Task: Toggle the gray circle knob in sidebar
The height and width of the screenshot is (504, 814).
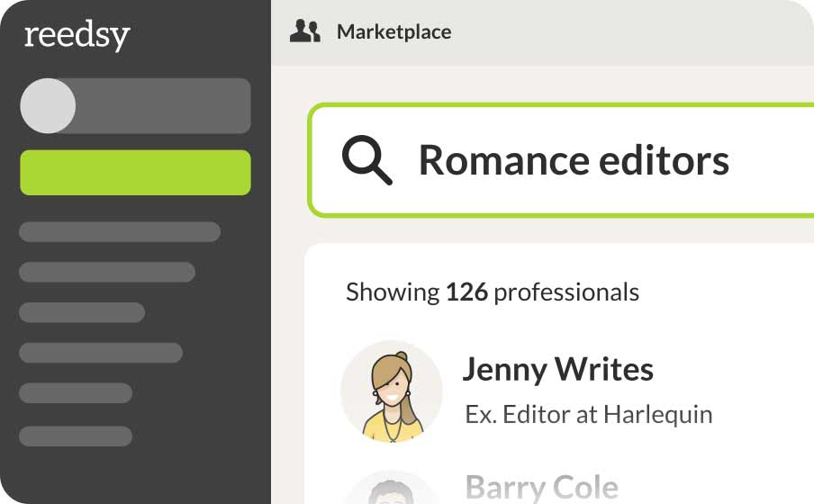Action: (48, 105)
